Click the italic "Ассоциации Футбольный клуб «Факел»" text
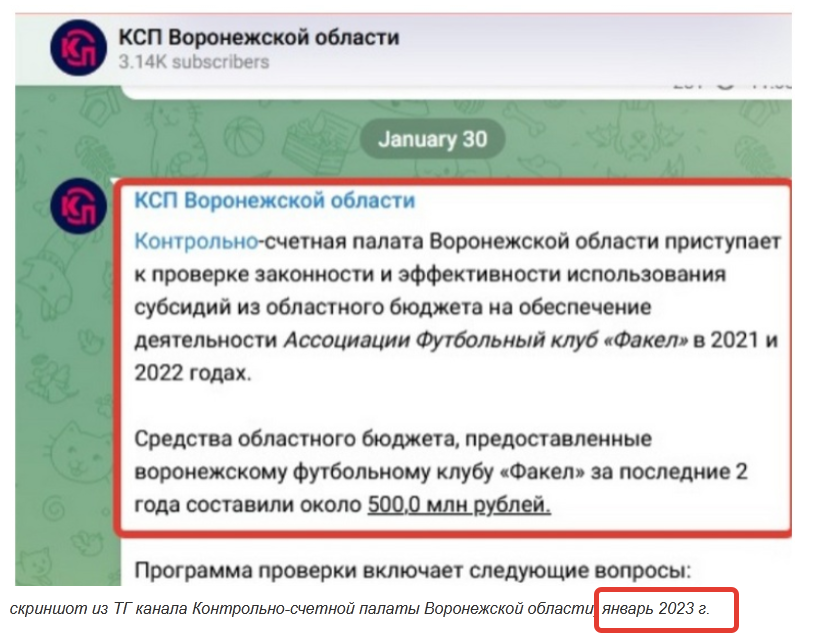813x633 pixels. 487,339
